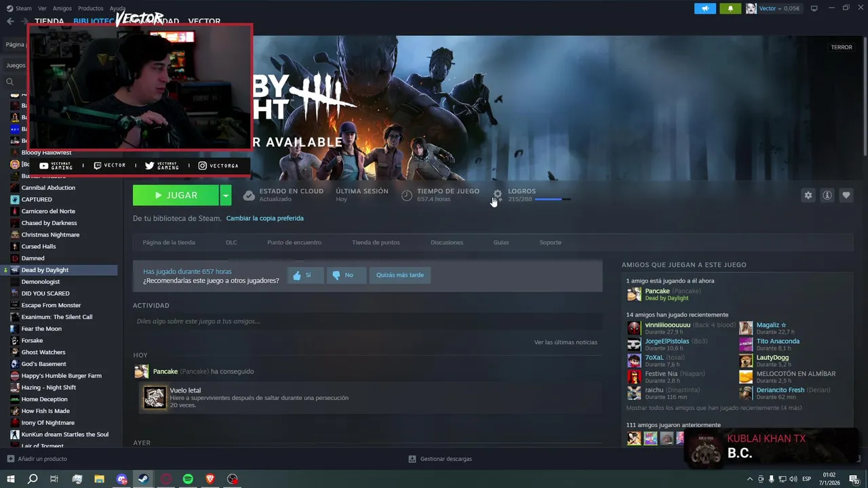Open the Windows Start menu
Image resolution: width=868 pixels, height=488 pixels.
click(10, 479)
